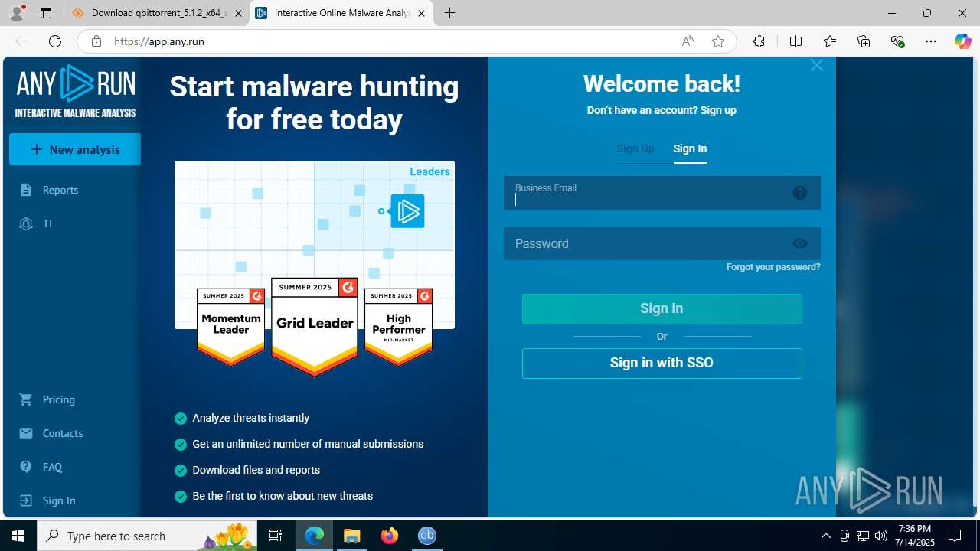Open Reports menu entry
The height and width of the screenshot is (551, 980).
click(60, 190)
